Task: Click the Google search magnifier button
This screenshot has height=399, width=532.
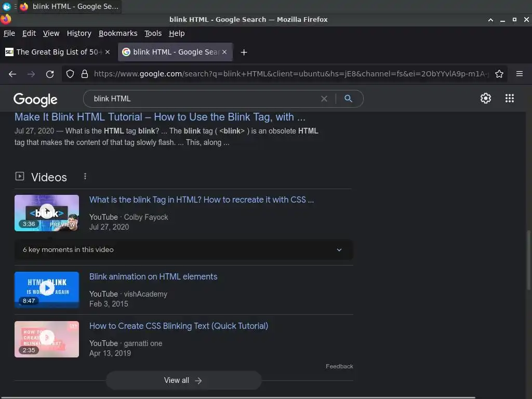Action: click(x=349, y=99)
